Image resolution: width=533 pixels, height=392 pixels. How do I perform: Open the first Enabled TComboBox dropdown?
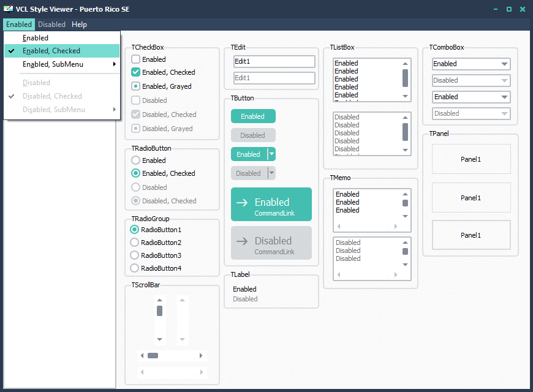pos(504,64)
